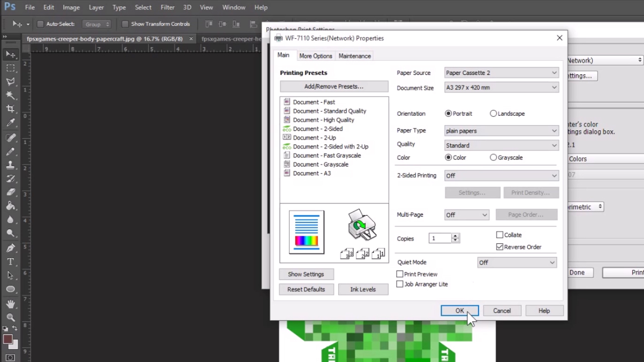Enable the Print Preview checkbox
Viewport: 644px width, 362px height.
click(400, 274)
